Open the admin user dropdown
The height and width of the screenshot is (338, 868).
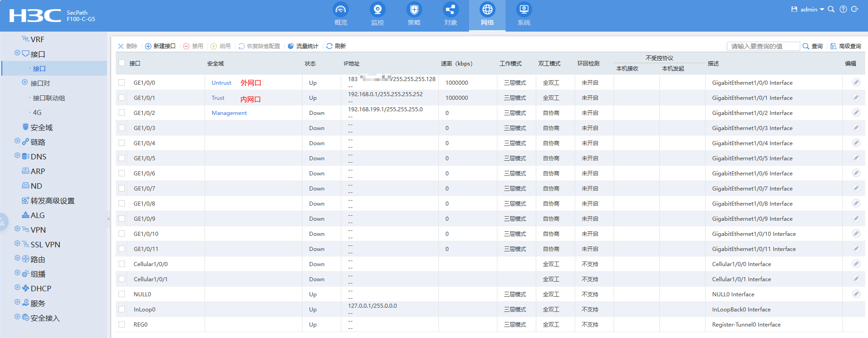811,9
